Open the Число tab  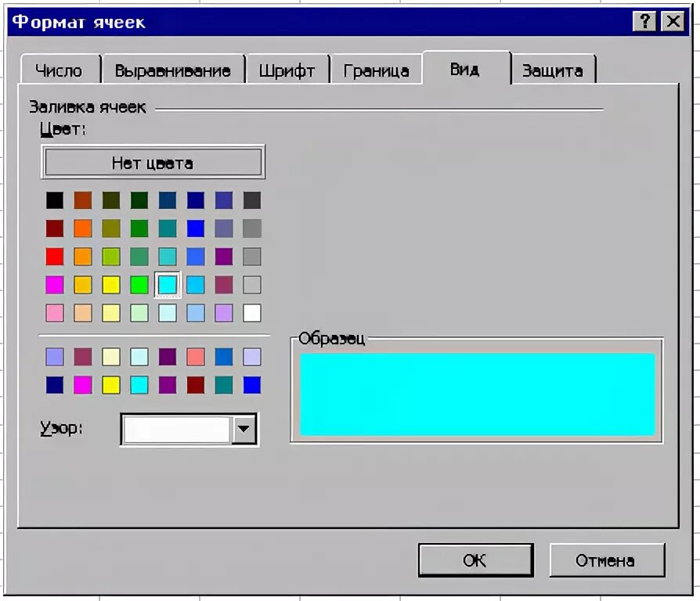point(60,70)
